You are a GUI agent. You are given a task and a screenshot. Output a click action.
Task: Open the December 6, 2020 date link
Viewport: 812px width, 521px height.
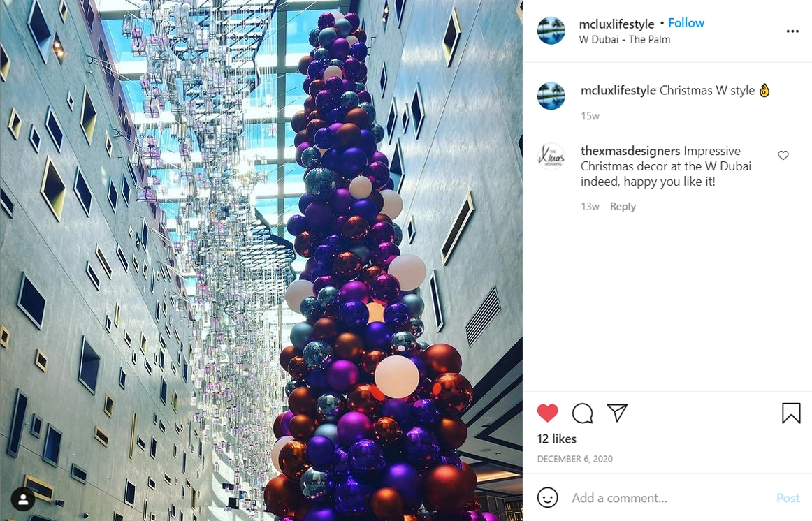[575, 459]
